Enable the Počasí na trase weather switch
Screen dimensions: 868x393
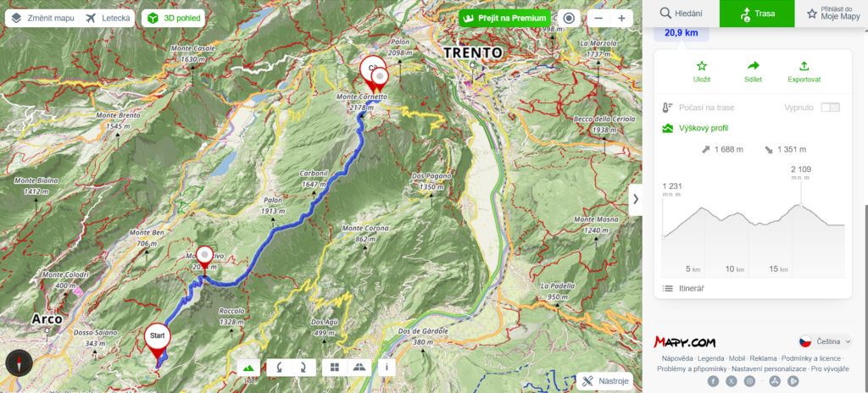pyautogui.click(x=831, y=108)
